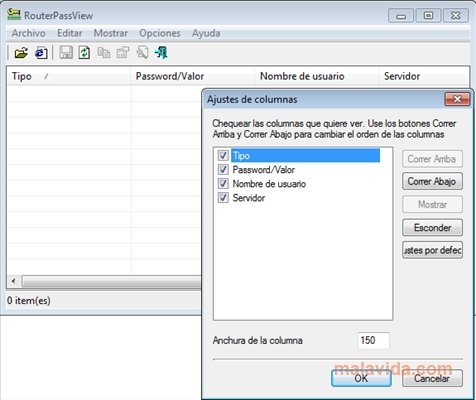Open router file with folder icon
The image size is (476, 400).
click(x=21, y=53)
